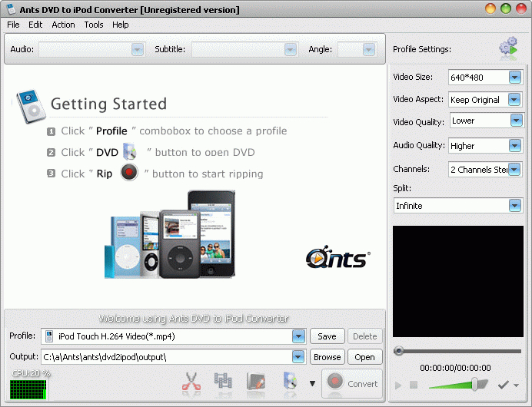Click the green maximize window button
This screenshot has width=532, height=407.
tap(506, 8)
